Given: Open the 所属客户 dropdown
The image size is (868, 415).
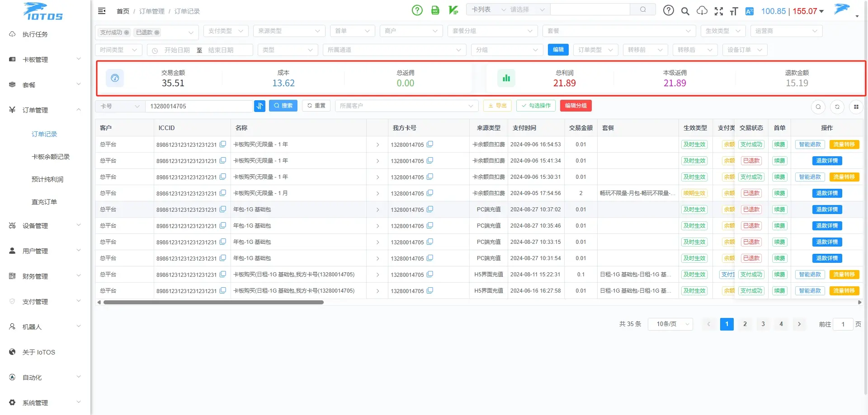Looking at the screenshot, I should tap(406, 106).
